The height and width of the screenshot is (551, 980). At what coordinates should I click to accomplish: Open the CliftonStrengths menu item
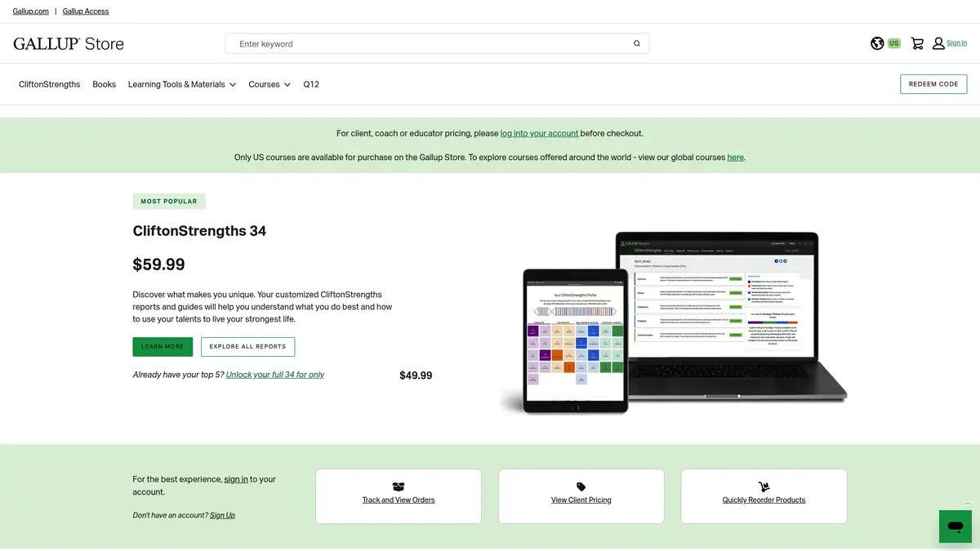[x=50, y=84]
